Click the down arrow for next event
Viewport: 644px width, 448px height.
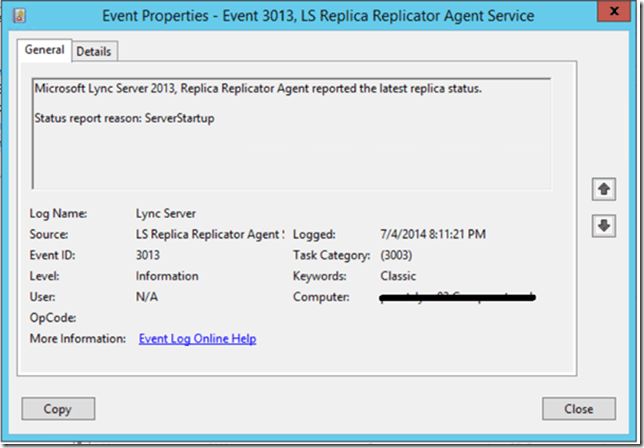(x=603, y=226)
